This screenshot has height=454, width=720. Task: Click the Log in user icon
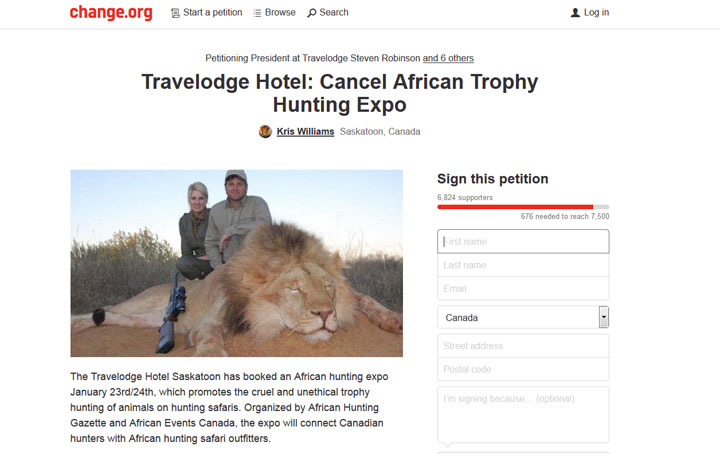coord(575,13)
